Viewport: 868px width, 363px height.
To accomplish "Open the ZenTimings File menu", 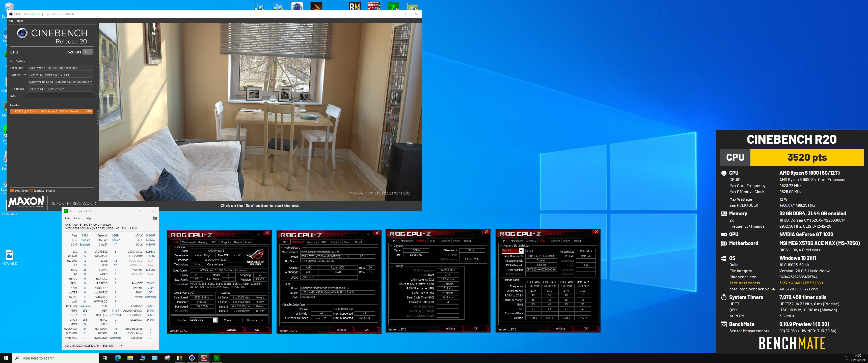I will tap(67, 218).
